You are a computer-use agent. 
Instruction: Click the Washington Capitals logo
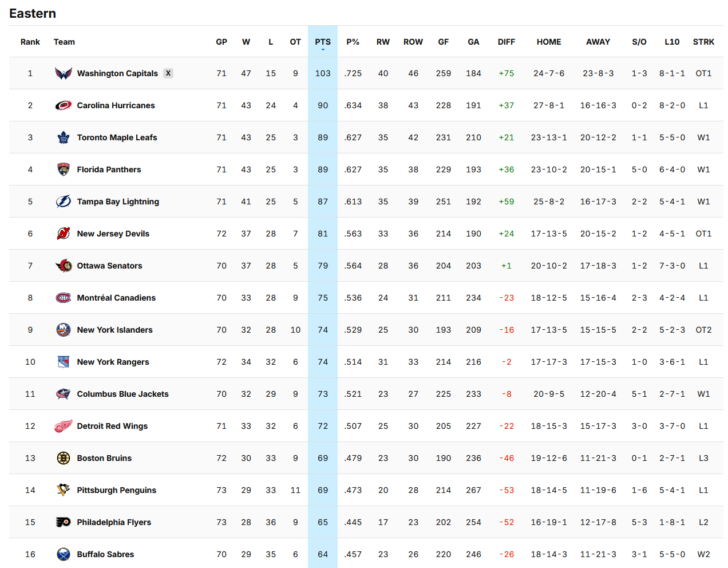(x=64, y=73)
